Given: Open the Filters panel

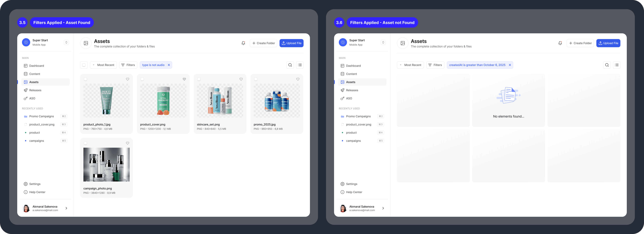Looking at the screenshot, I should [x=128, y=65].
